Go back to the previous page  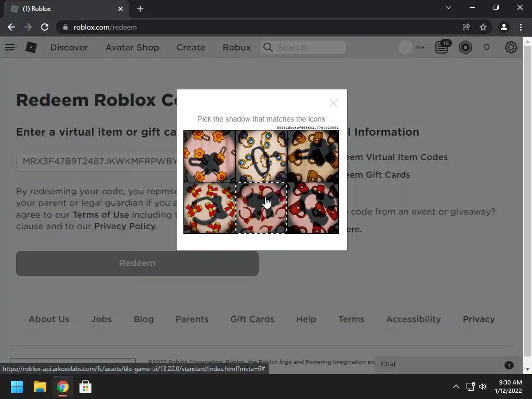pyautogui.click(x=11, y=27)
